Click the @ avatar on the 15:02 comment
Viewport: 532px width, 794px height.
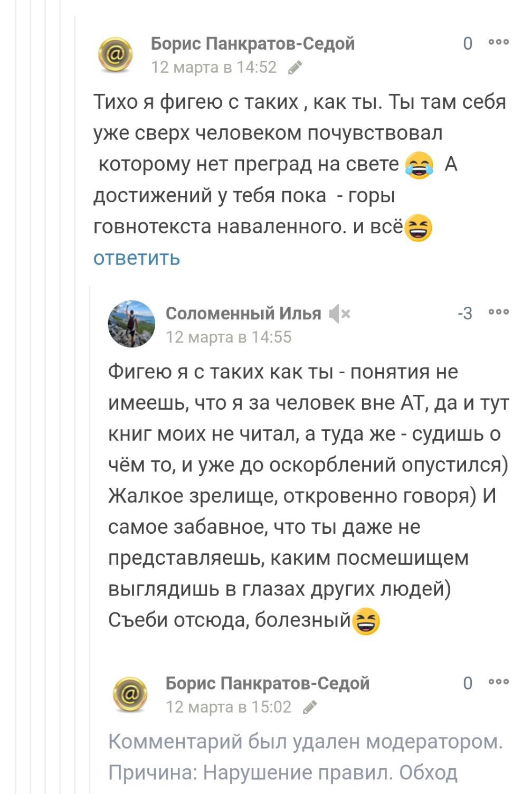click(x=130, y=694)
